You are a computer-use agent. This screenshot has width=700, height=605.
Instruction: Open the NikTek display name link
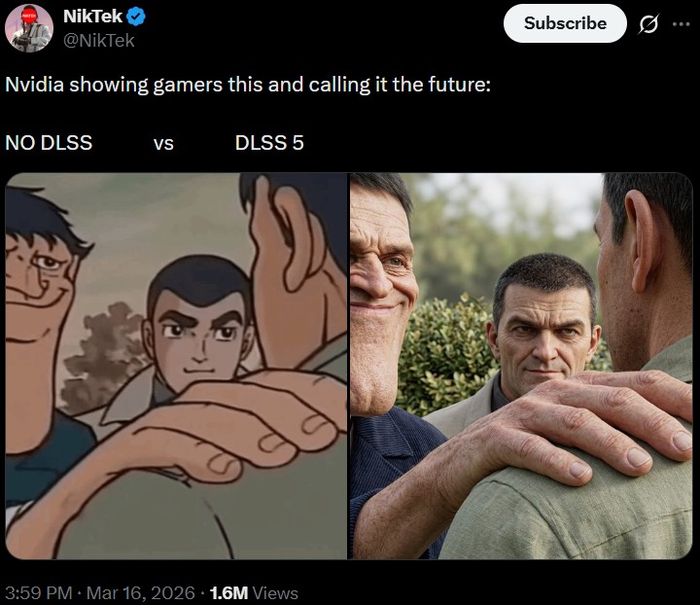91,16
